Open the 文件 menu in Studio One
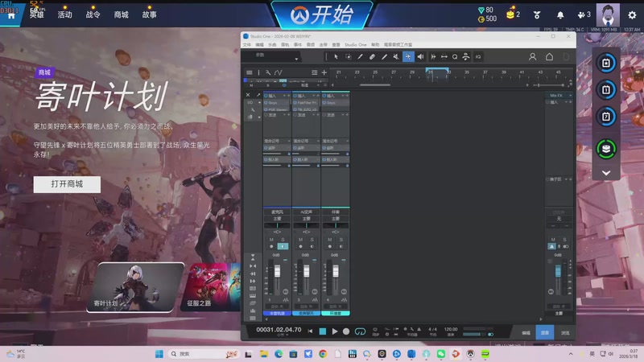 (247, 45)
